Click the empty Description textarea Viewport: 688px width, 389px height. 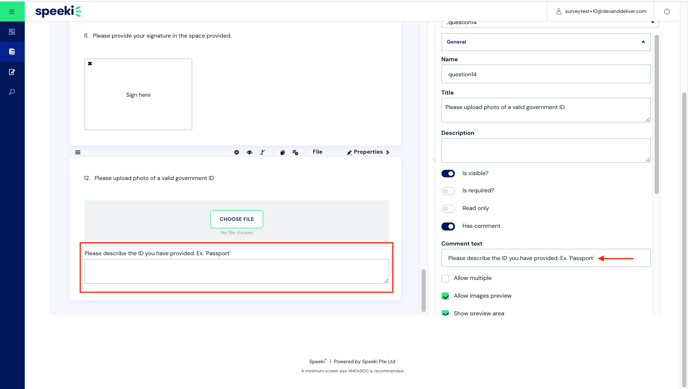545,150
